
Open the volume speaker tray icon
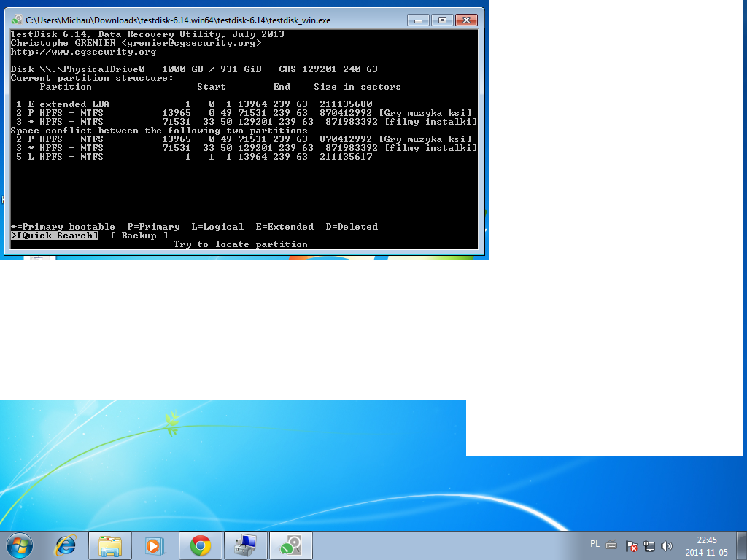click(x=667, y=545)
